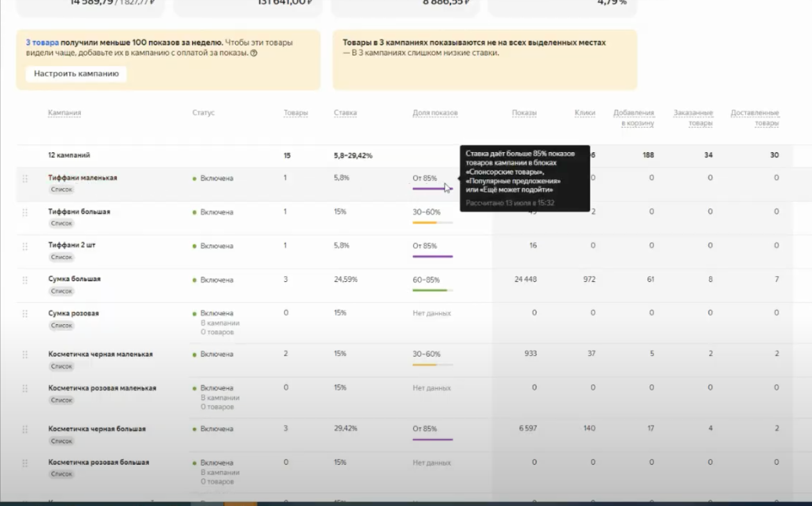
Task: Click the Добавления в корзину column header
Action: [x=633, y=118]
